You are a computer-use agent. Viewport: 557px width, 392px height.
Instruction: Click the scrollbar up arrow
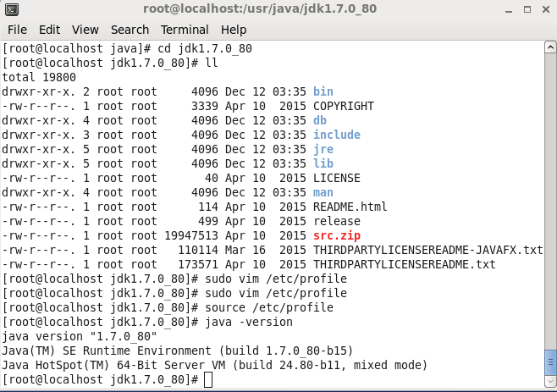tap(550, 47)
